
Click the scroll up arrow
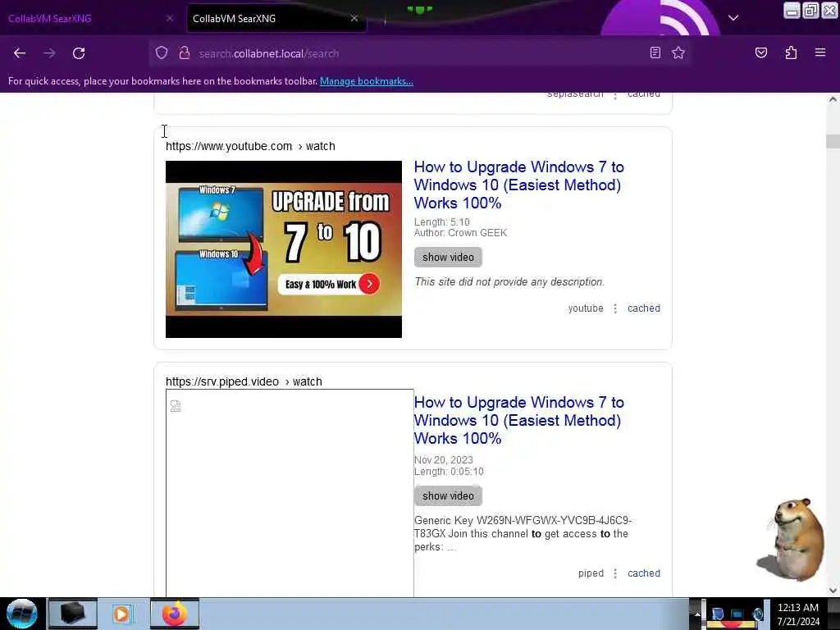[833, 99]
